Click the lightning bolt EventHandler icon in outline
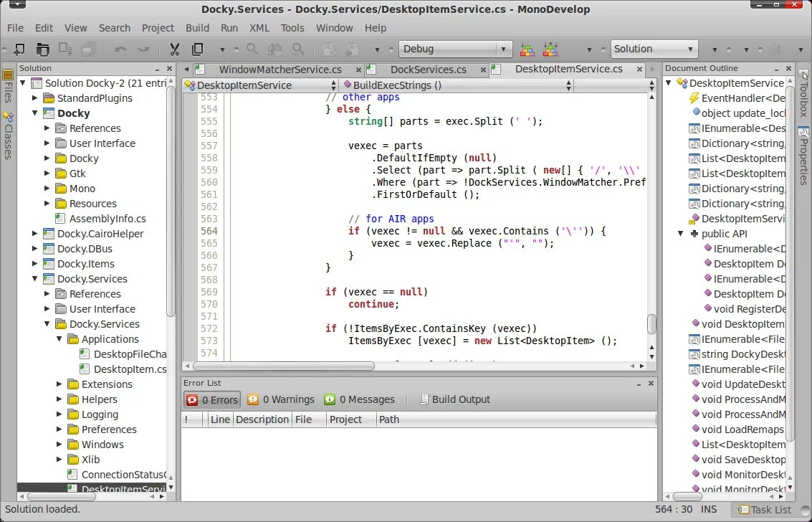 (x=694, y=98)
